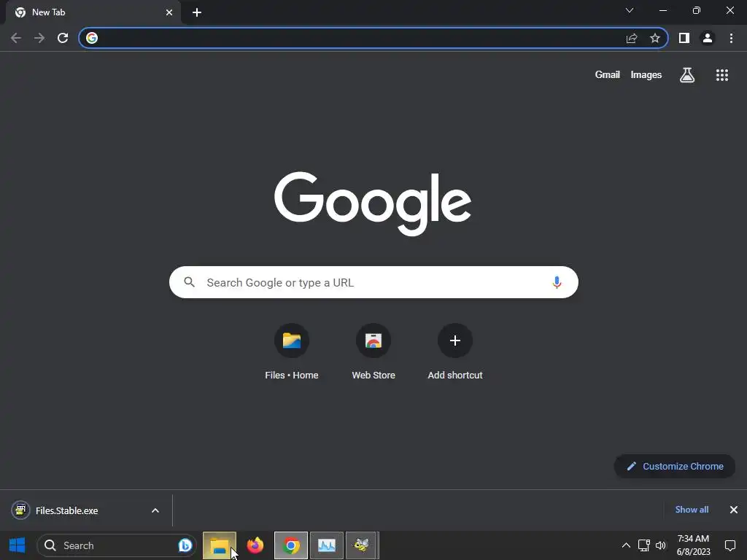The image size is (747, 560).
Task: Click the Google icon in address bar
Action: pyautogui.click(x=92, y=38)
